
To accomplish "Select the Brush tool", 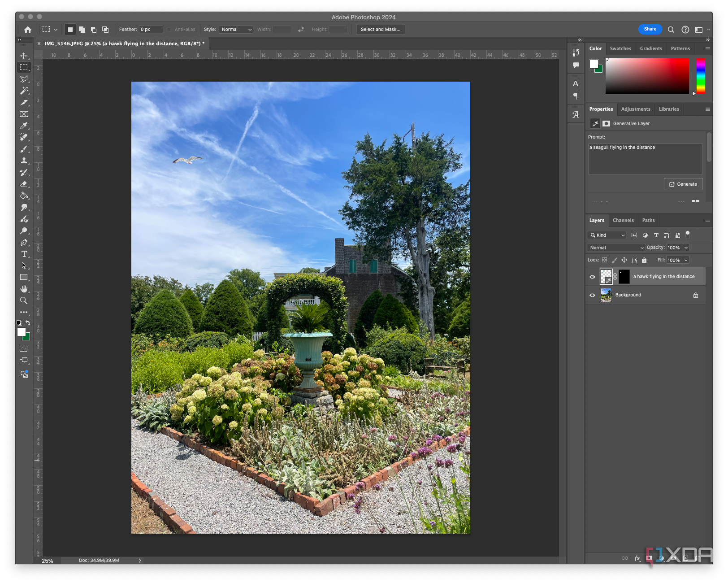I will 24,149.
